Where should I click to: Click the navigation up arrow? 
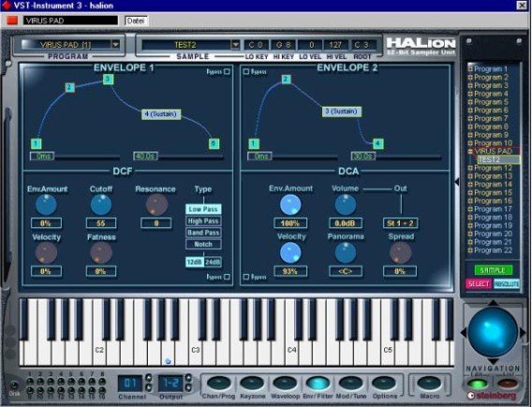point(493,303)
